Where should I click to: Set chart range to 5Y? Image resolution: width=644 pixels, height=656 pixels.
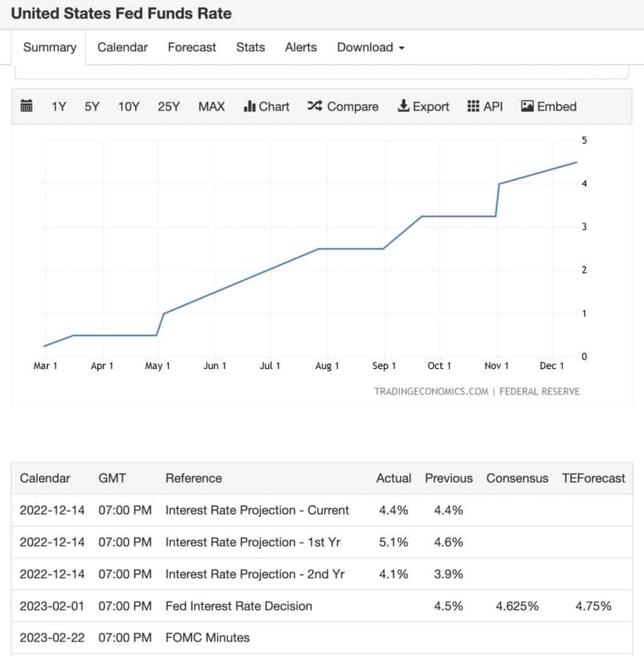pyautogui.click(x=92, y=107)
